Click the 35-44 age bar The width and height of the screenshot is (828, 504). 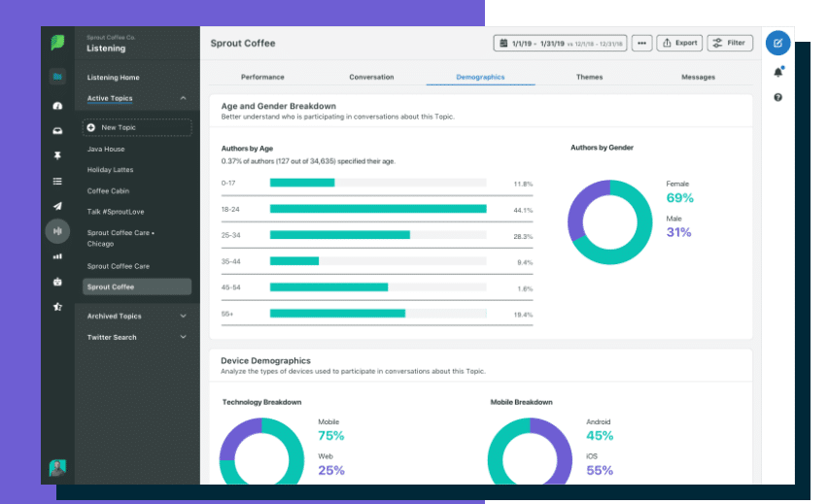(294, 261)
